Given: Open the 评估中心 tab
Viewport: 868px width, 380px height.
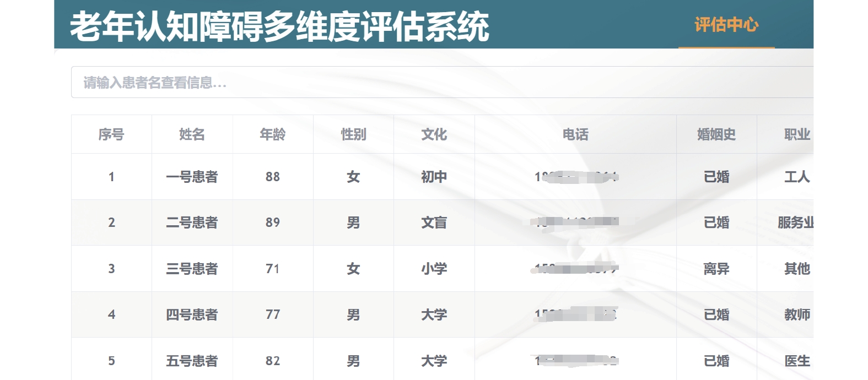Looking at the screenshot, I should (726, 25).
